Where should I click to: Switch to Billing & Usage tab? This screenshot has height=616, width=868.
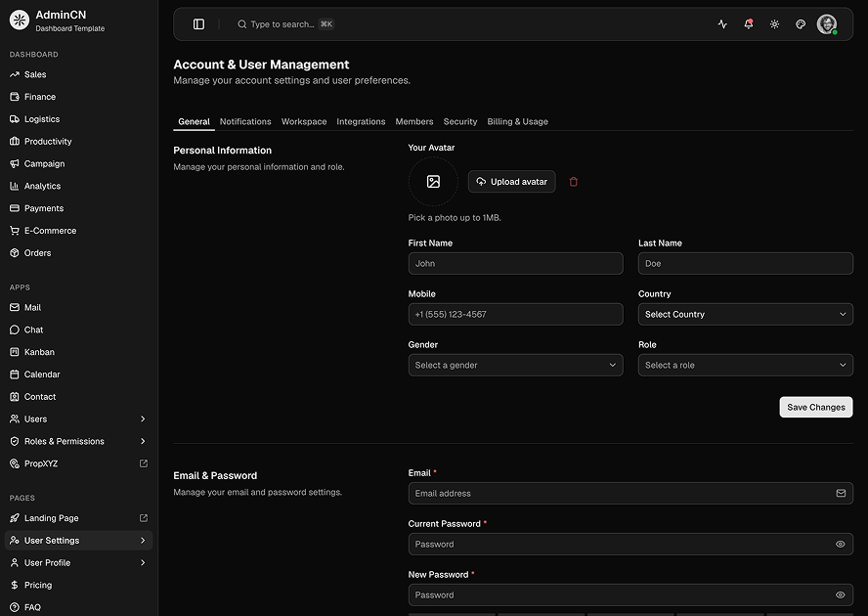518,121
